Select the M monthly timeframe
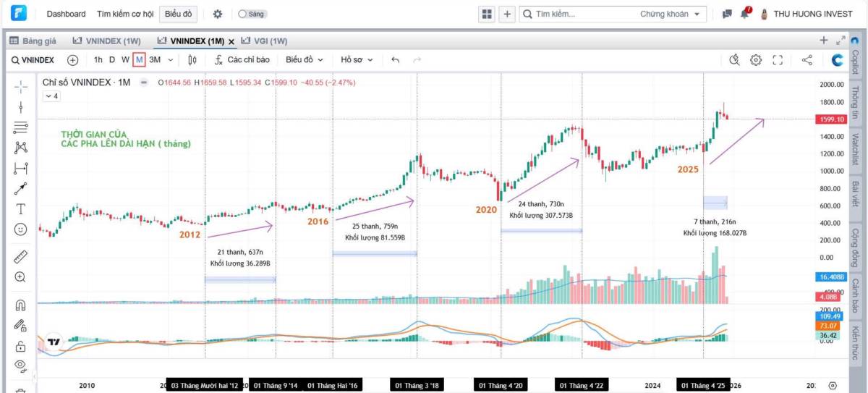This screenshot has width=868, height=393. click(x=139, y=60)
